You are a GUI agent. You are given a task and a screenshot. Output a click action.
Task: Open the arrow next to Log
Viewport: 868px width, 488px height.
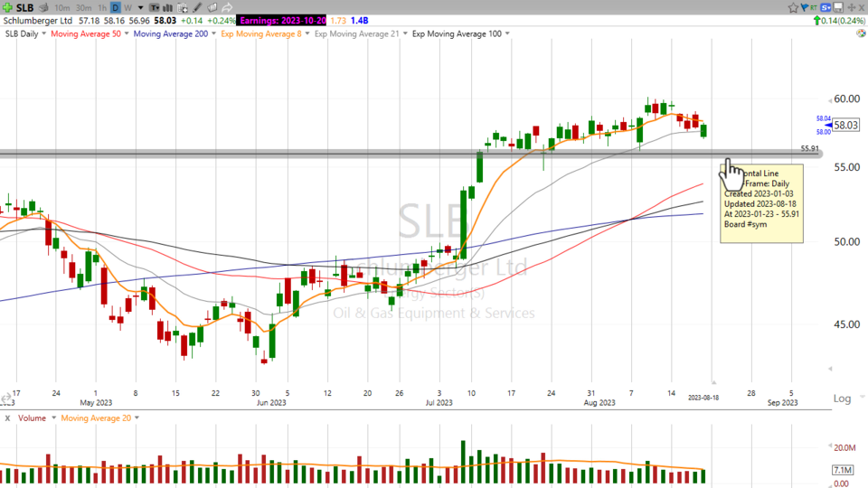click(862, 398)
